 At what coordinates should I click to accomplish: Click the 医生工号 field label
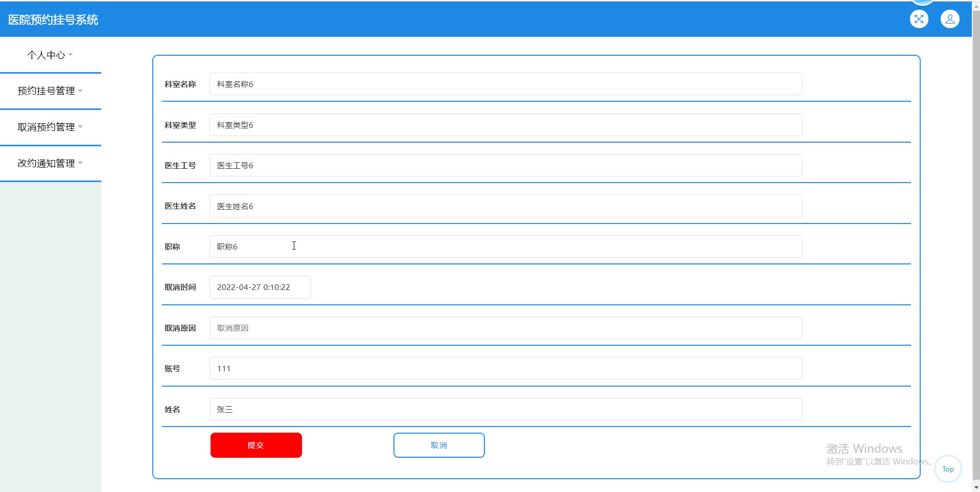[x=180, y=166]
